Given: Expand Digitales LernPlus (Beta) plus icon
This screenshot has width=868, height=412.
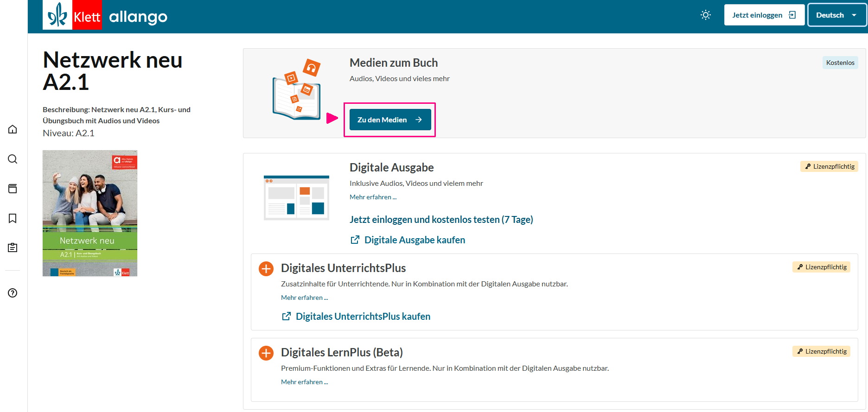Looking at the screenshot, I should click(266, 353).
